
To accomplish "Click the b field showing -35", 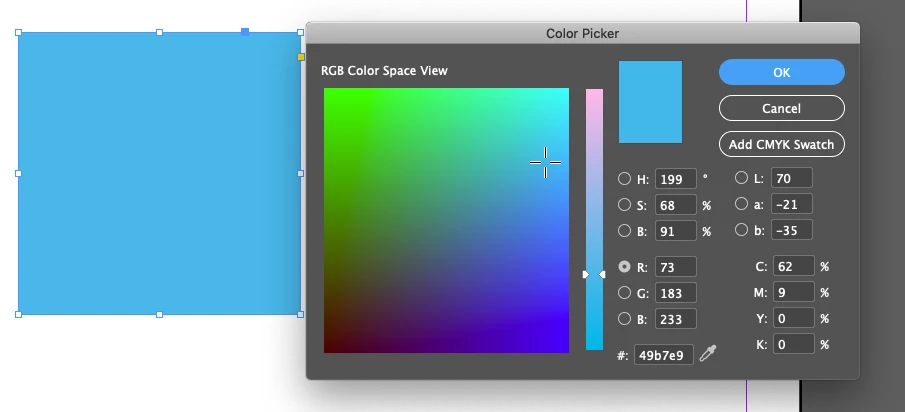I will click(x=792, y=230).
